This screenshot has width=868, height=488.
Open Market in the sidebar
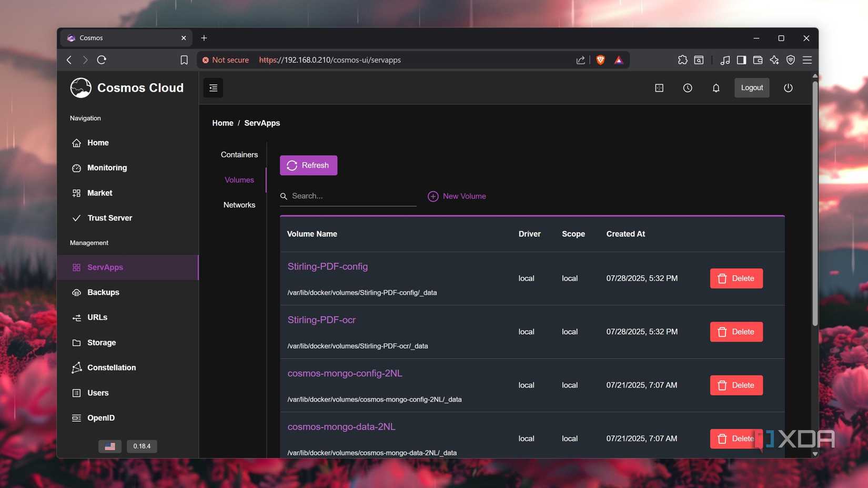tap(128, 193)
